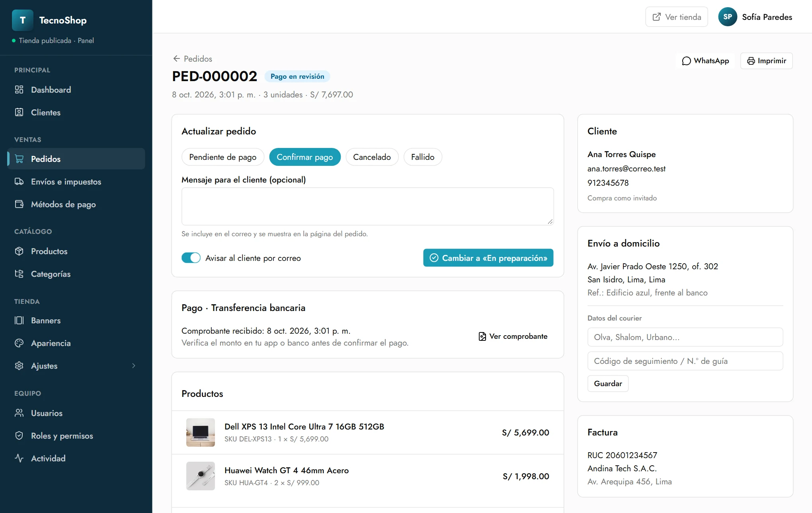Toggle Avisar al cliente por correo
Image resolution: width=812 pixels, height=513 pixels.
coord(191,258)
